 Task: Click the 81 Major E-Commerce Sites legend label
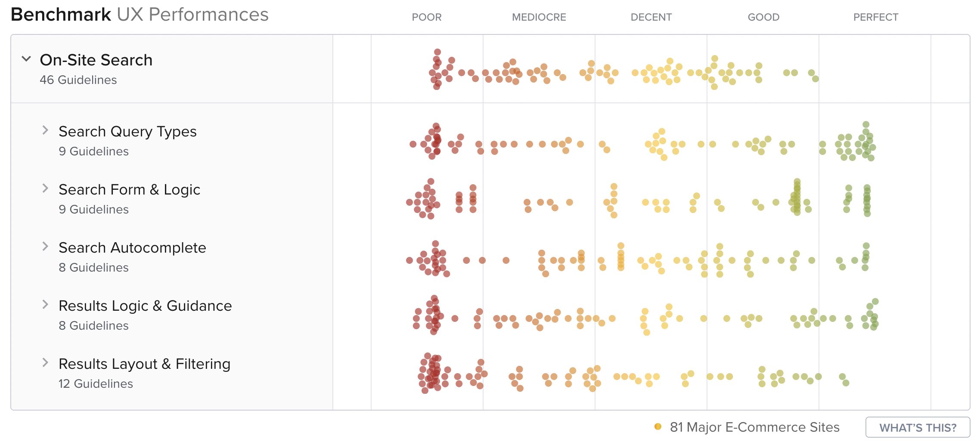(x=754, y=427)
